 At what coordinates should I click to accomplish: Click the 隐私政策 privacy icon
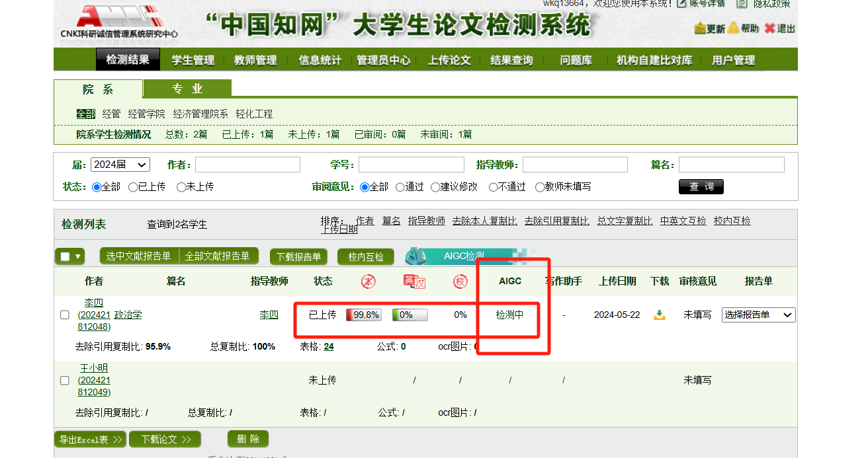742,4
